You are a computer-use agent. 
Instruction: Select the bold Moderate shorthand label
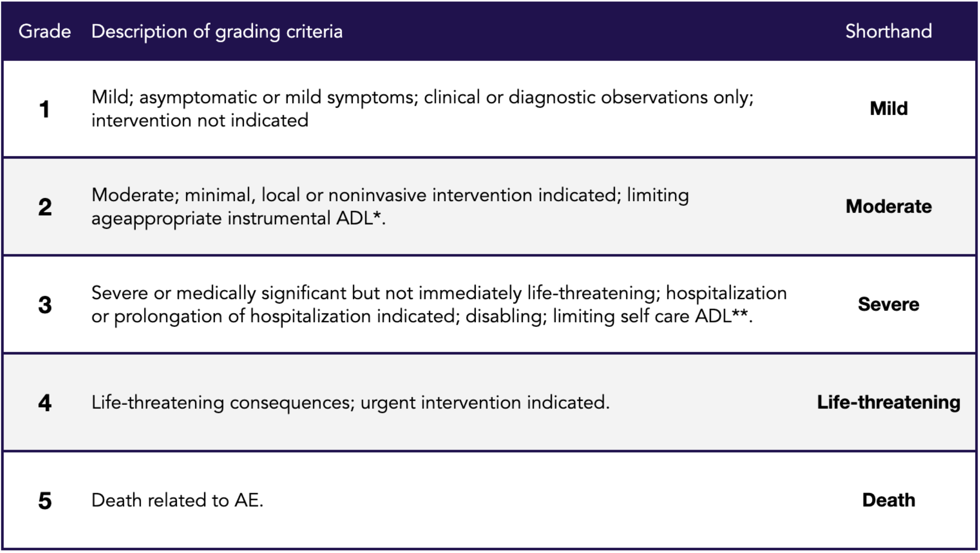click(x=888, y=206)
